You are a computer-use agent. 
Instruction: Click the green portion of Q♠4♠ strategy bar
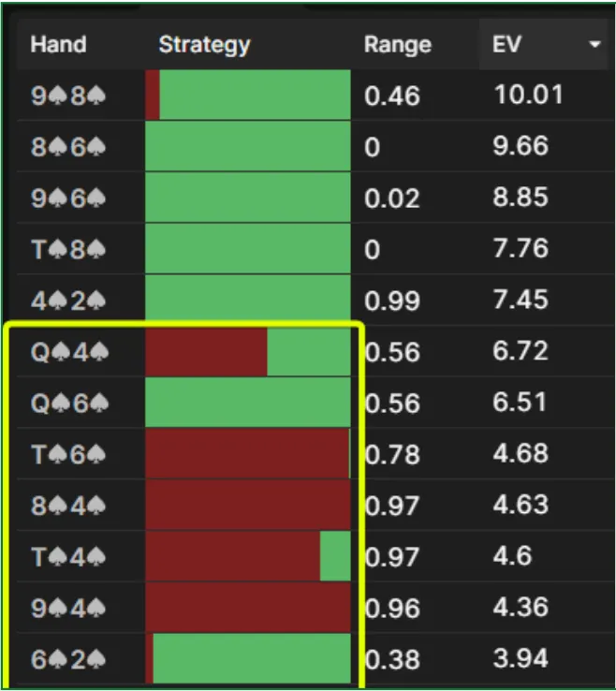(309, 352)
